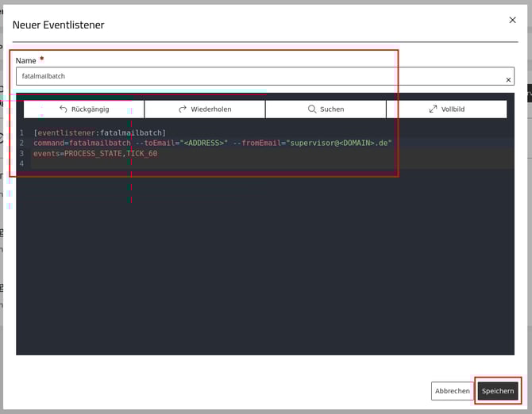
Task: Place cursor on empty line 4
Action: 238,163
